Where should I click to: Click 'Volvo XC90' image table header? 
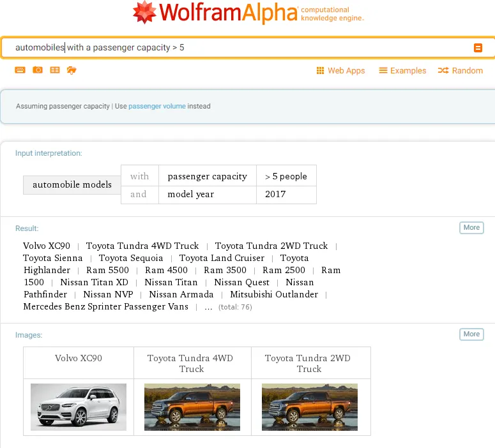pos(79,359)
